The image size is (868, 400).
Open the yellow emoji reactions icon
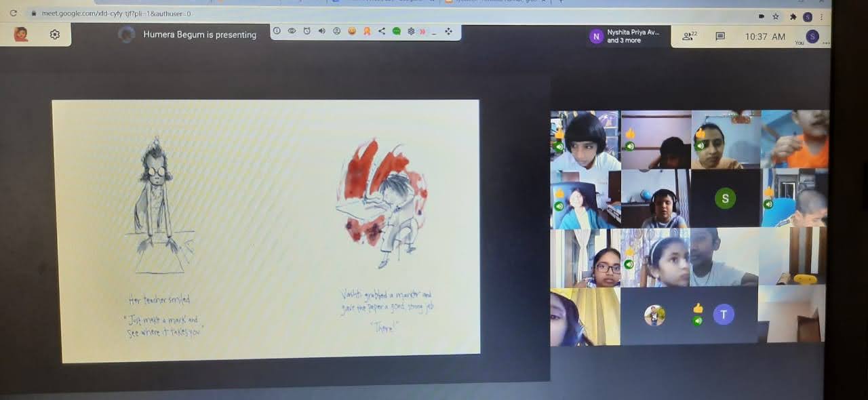(x=352, y=31)
